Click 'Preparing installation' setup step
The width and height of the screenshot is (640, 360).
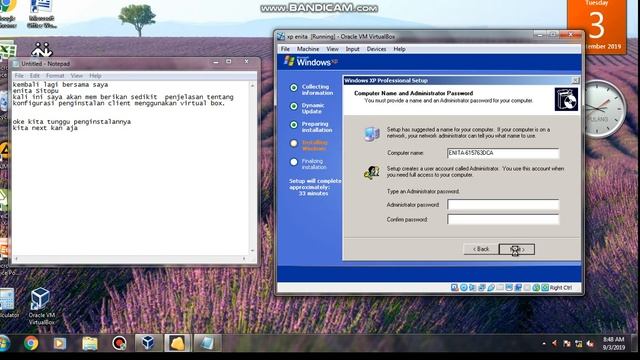tap(317, 127)
